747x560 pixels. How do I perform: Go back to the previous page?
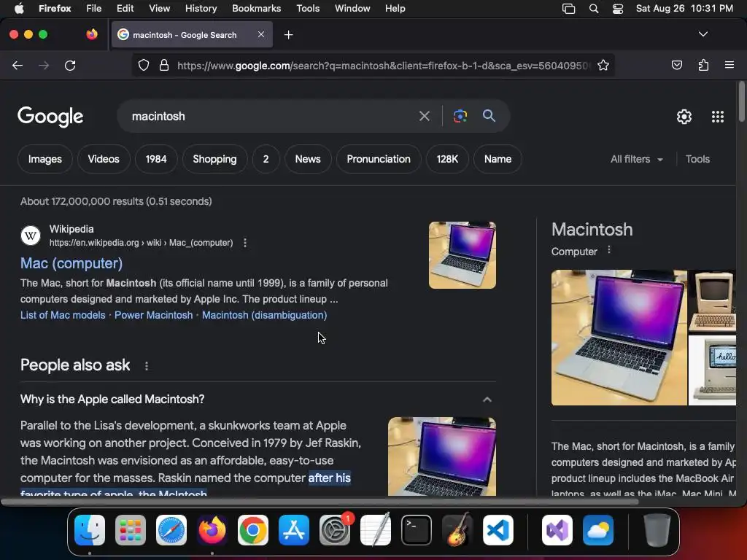(x=18, y=65)
